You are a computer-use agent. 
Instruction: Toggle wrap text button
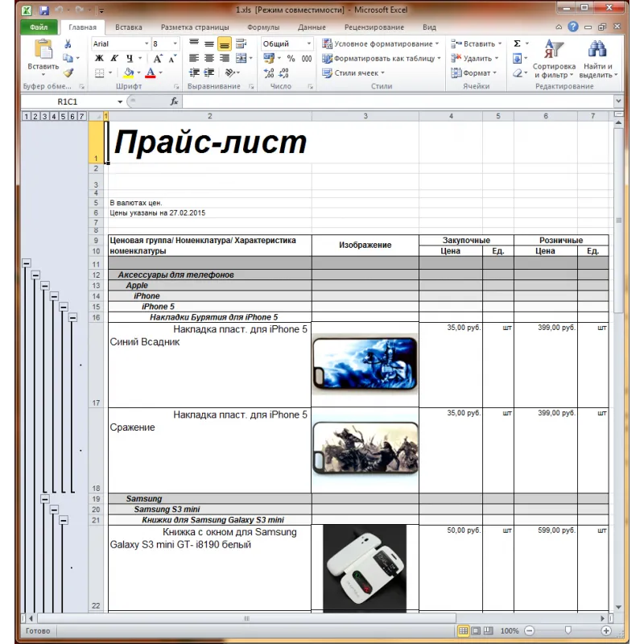click(241, 43)
